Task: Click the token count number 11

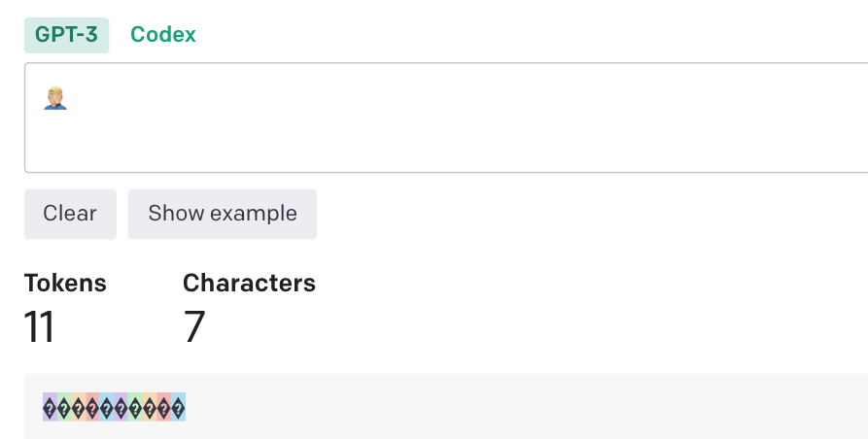Action: [39, 327]
